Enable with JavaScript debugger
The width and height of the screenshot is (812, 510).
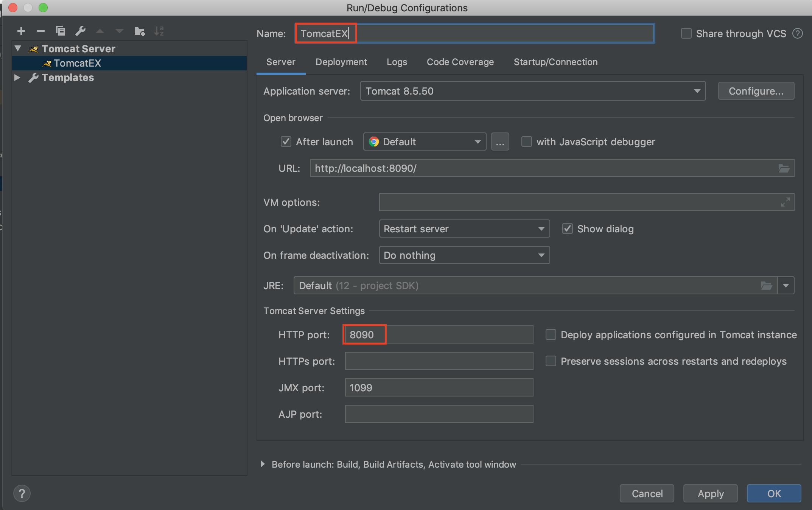pyautogui.click(x=527, y=142)
